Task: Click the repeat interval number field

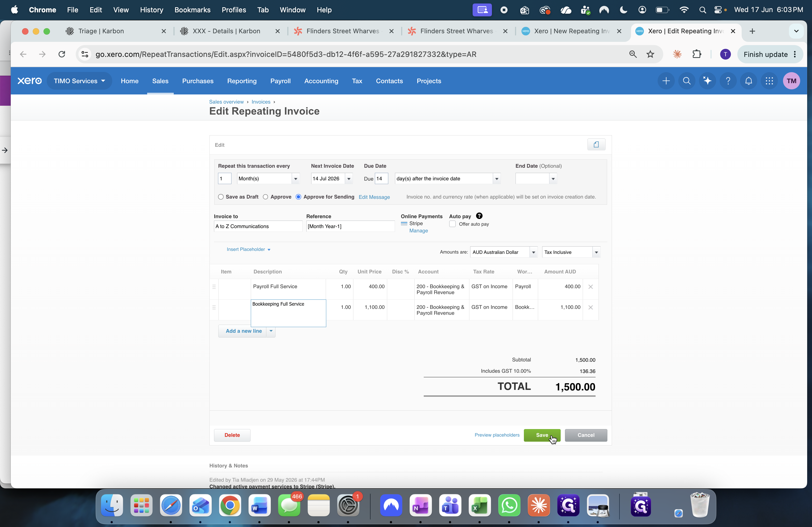Action: coord(224,178)
